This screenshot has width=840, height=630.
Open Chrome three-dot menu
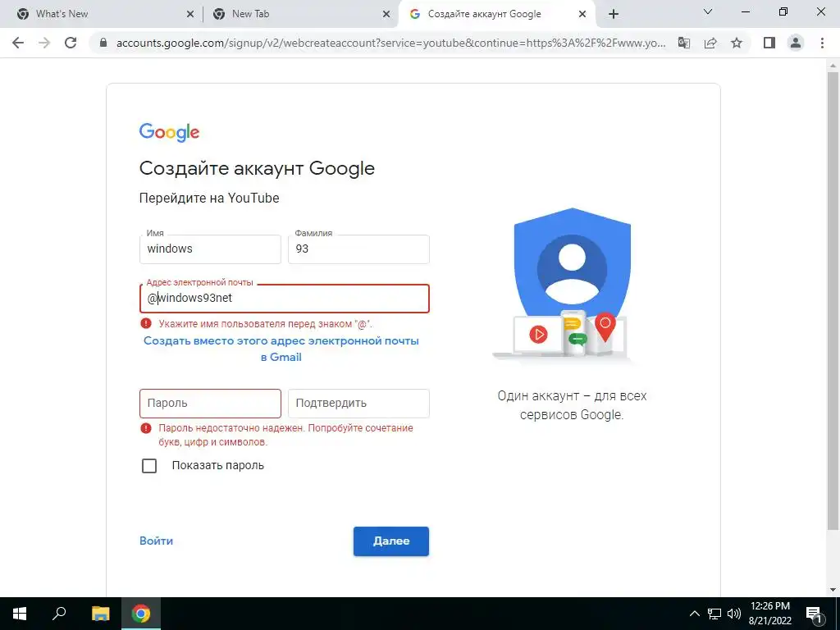(x=822, y=43)
